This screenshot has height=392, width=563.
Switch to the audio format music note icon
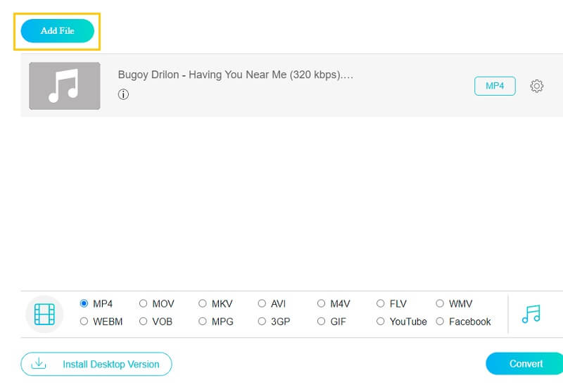531,314
